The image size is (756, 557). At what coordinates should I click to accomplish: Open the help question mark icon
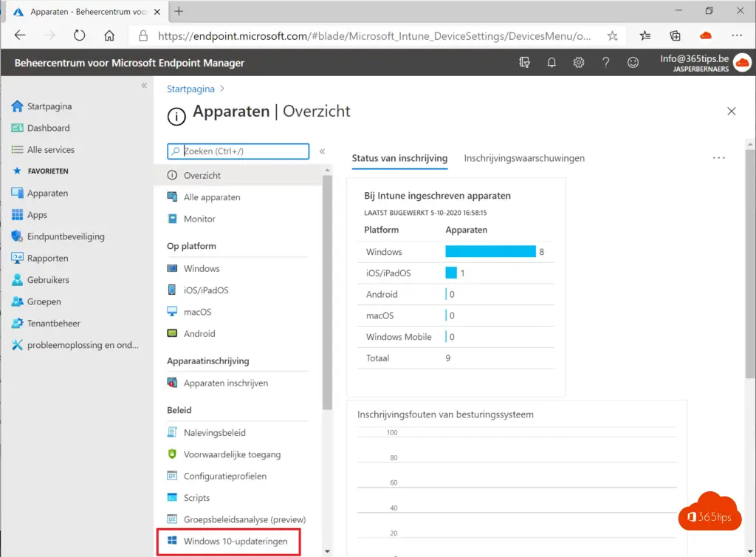click(605, 62)
